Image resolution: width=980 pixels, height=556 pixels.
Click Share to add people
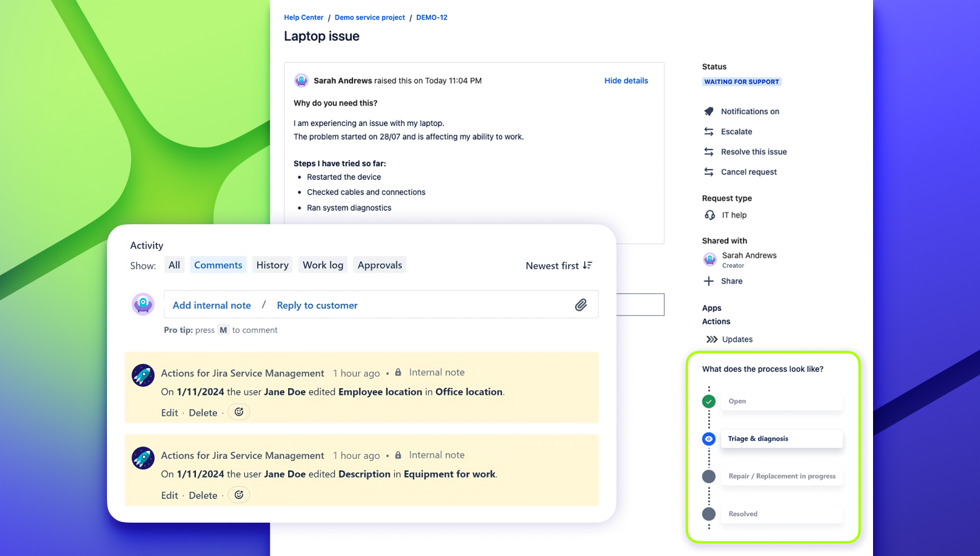pyautogui.click(x=731, y=281)
